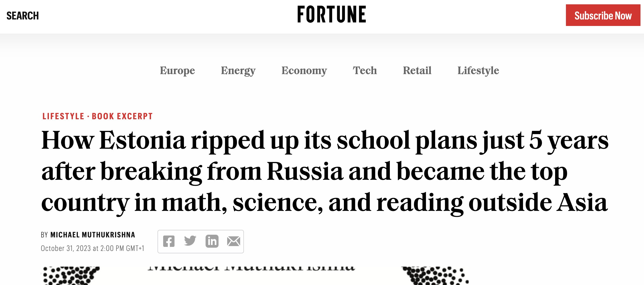
Task: Open the Retail section
Action: point(417,70)
